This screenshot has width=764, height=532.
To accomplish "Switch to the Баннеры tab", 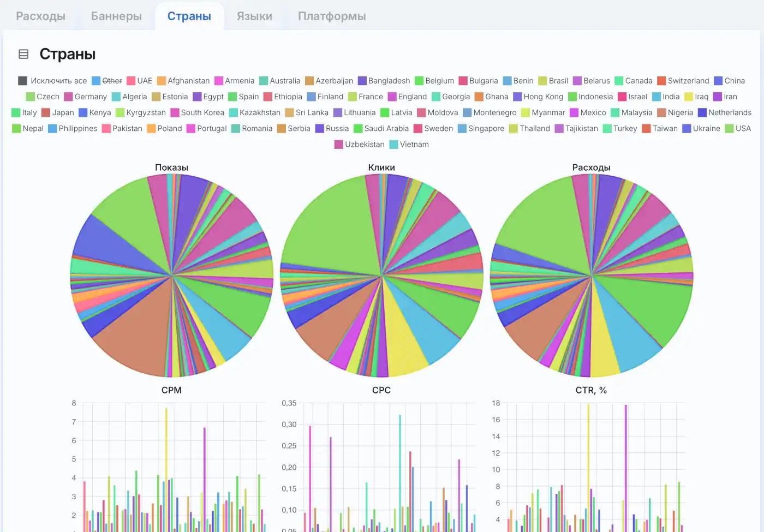I will (116, 16).
